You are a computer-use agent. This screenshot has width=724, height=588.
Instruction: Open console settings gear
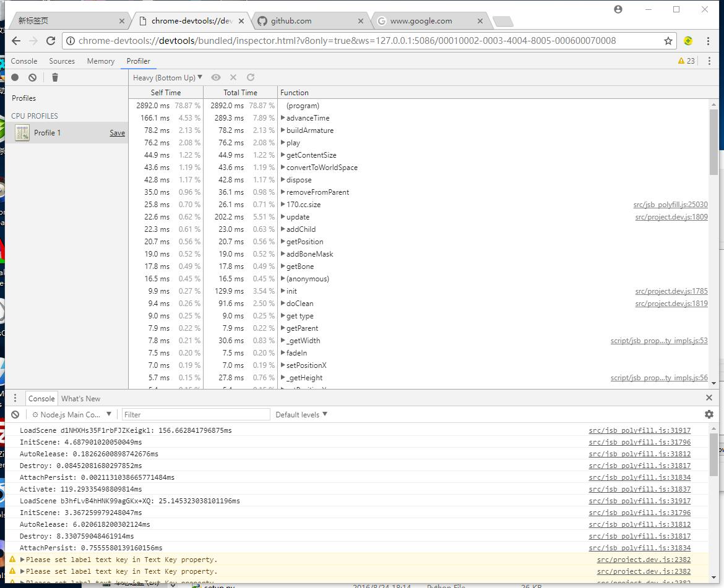click(x=709, y=414)
